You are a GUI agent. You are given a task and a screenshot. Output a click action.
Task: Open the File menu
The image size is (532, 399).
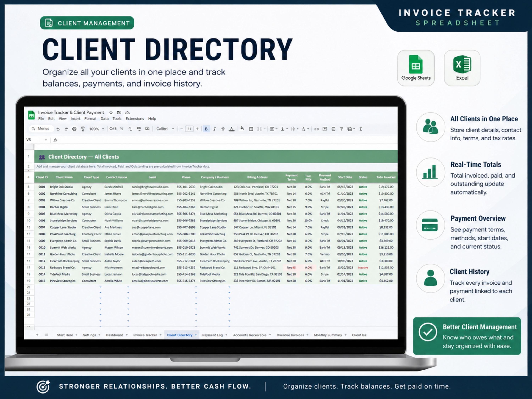pos(41,119)
